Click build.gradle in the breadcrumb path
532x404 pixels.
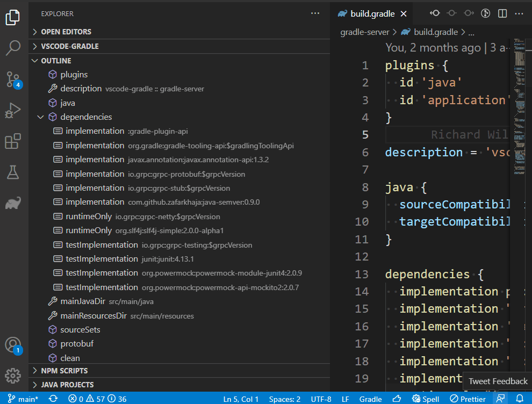tap(430, 32)
